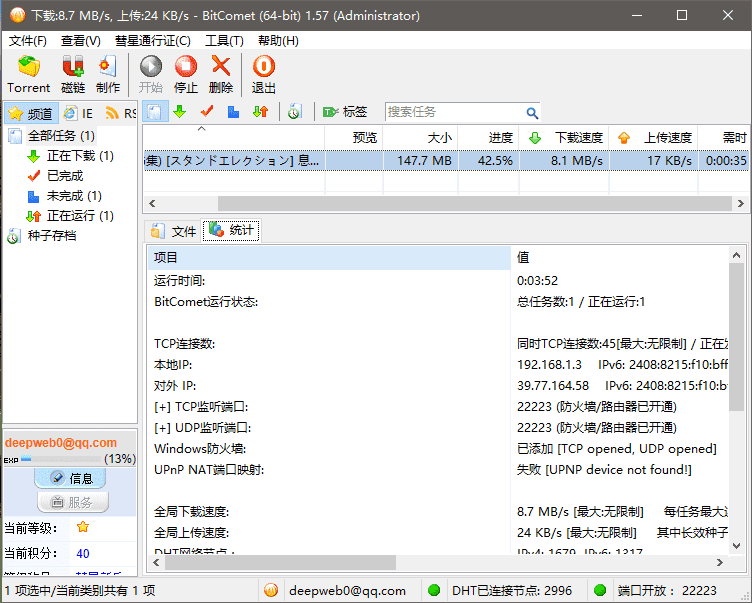The width and height of the screenshot is (752, 603).
Task: Switch to the 统计 details tab
Action: 231,231
